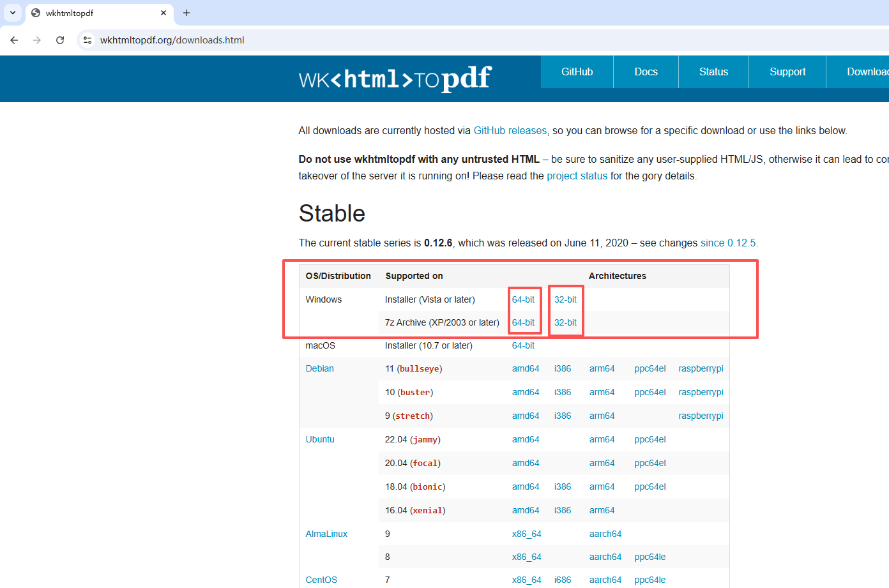Download Ubuntu 22.04 jammy ppc64el

click(650, 439)
